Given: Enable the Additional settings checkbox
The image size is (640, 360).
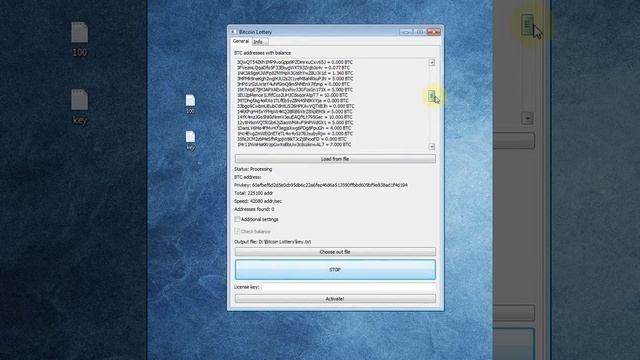Looking at the screenshot, I should [237, 219].
